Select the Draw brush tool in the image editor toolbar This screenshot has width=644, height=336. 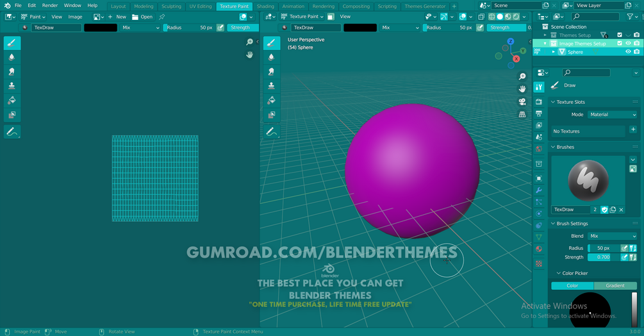(12, 43)
